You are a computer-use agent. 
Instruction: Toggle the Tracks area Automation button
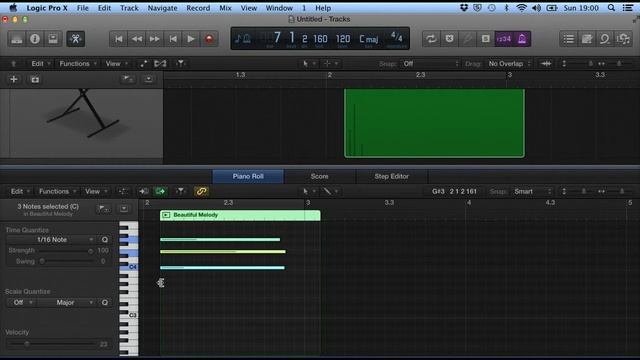coord(143,64)
